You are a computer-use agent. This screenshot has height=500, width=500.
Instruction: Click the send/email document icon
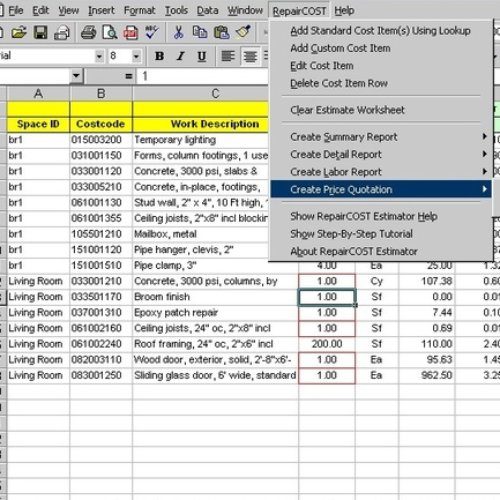pyautogui.click(x=62, y=33)
